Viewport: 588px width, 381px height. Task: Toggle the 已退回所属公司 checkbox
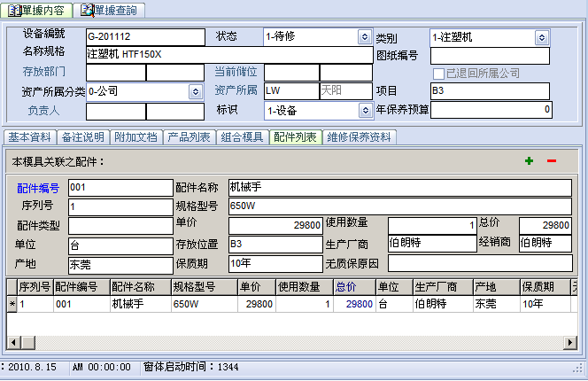[437, 73]
